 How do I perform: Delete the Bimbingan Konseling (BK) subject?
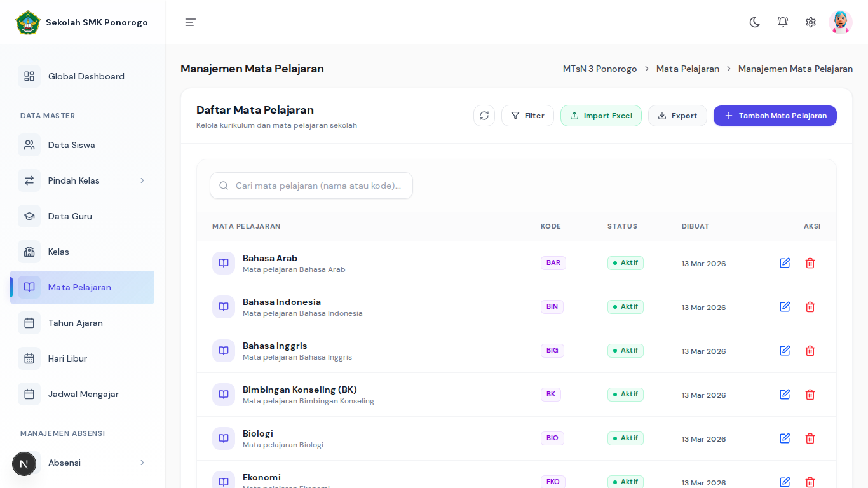click(x=810, y=395)
